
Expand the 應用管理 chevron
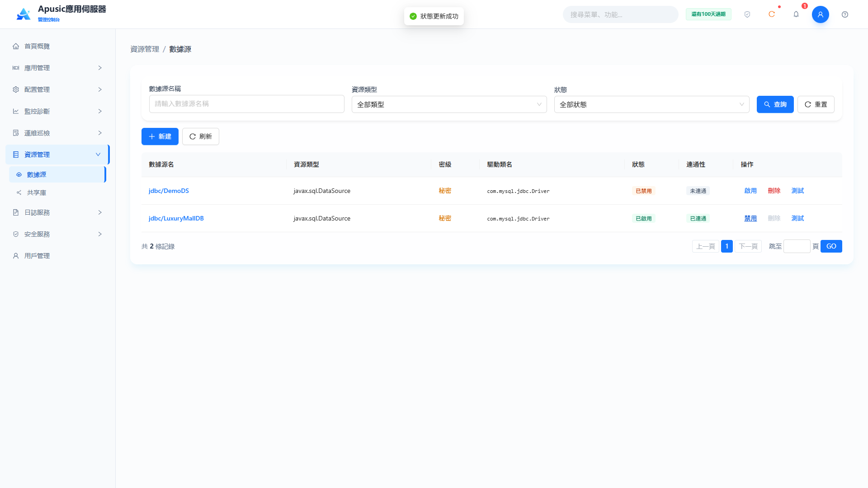point(100,68)
